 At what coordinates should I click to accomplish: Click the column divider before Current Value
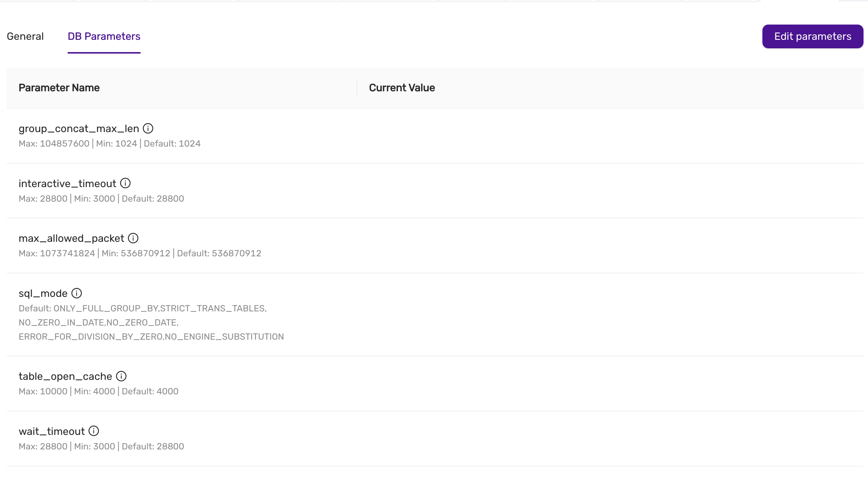point(357,88)
